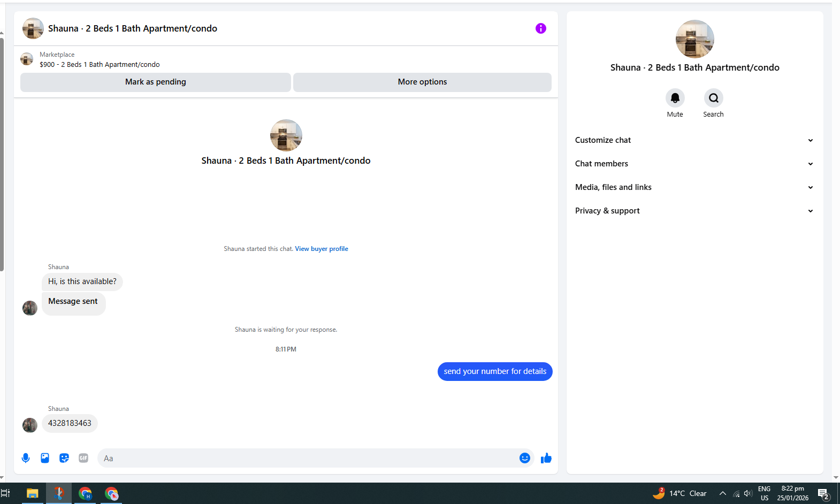Expand the Privacy & support section

[x=694, y=211]
